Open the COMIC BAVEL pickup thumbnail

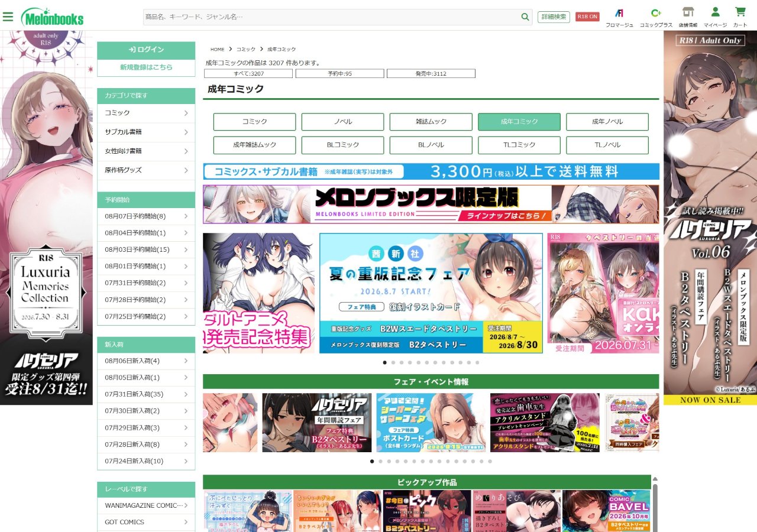pos(606,511)
